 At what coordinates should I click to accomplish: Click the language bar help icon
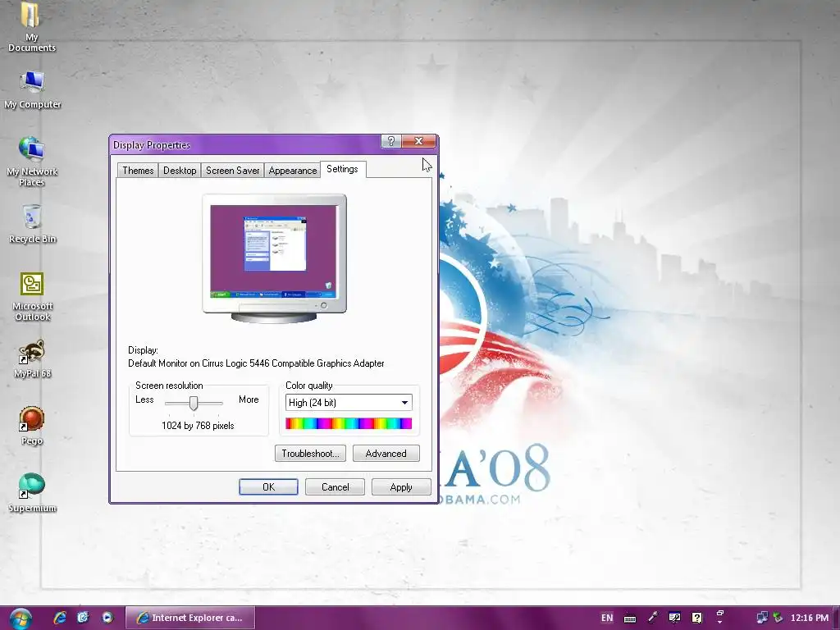[696, 618]
